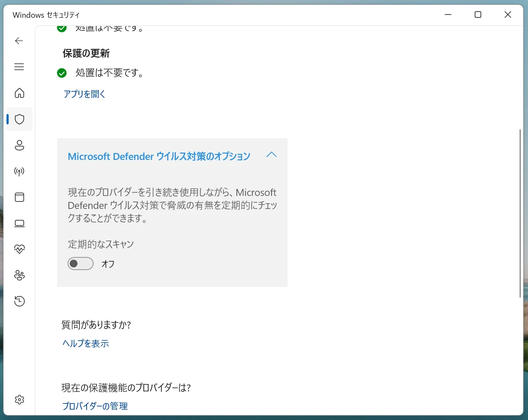Open the アプリを開く link

click(x=84, y=94)
